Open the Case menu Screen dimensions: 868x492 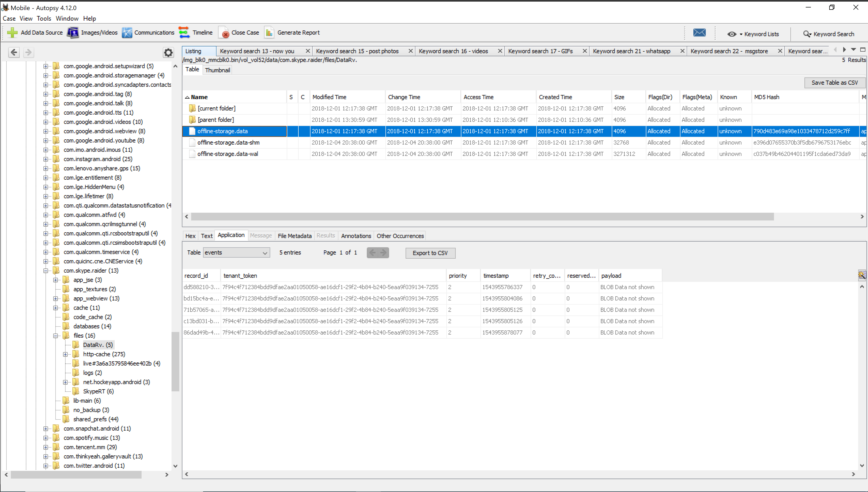tap(9, 19)
